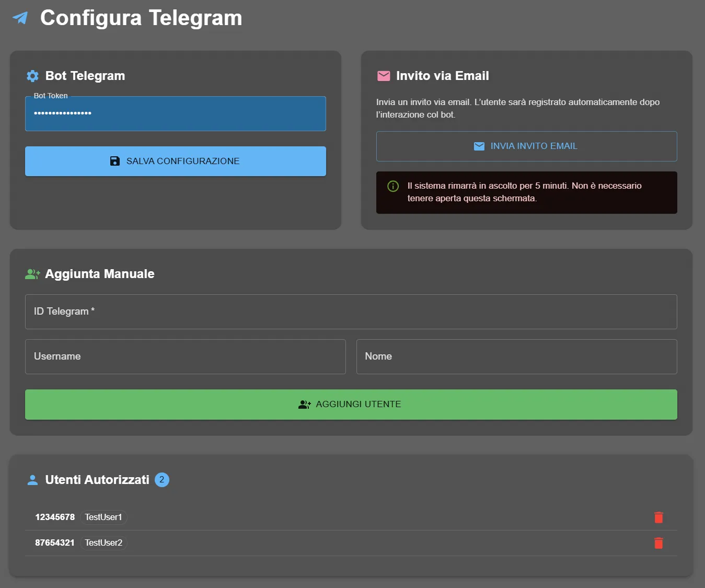The width and height of the screenshot is (705, 588).
Task: Click the envelope icon inside Invia Invito Email button
Action: 479,146
